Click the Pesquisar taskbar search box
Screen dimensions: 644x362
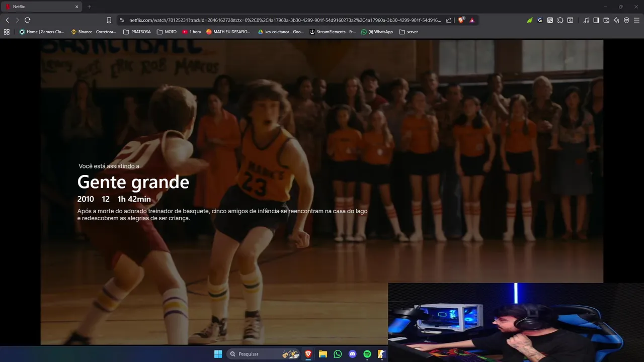tap(263, 354)
